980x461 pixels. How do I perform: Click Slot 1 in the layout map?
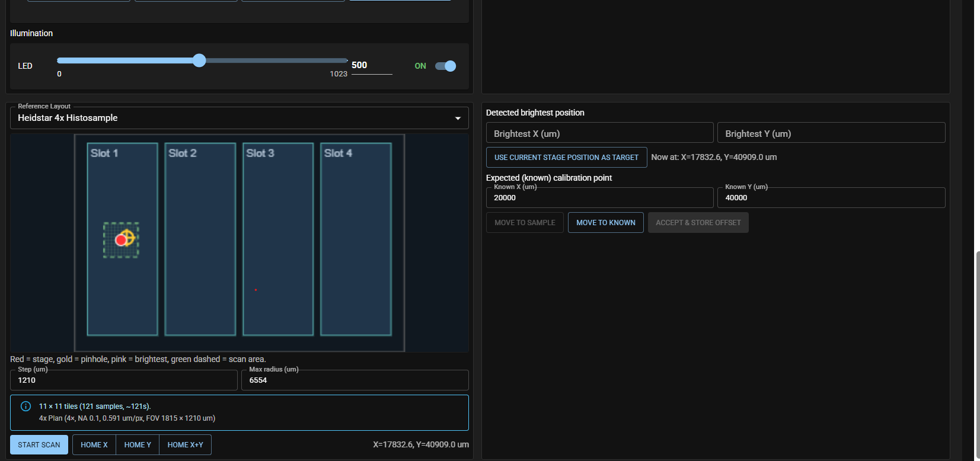[x=122, y=239]
